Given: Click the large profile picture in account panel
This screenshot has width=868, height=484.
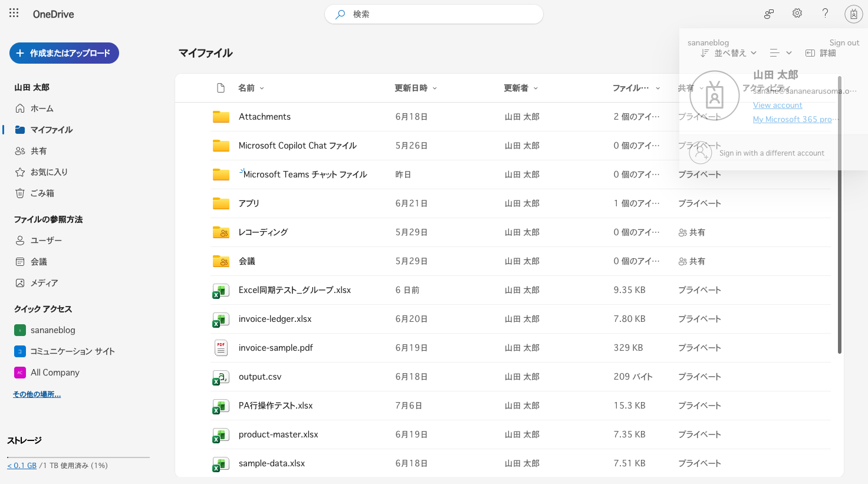Looking at the screenshot, I should pyautogui.click(x=715, y=96).
